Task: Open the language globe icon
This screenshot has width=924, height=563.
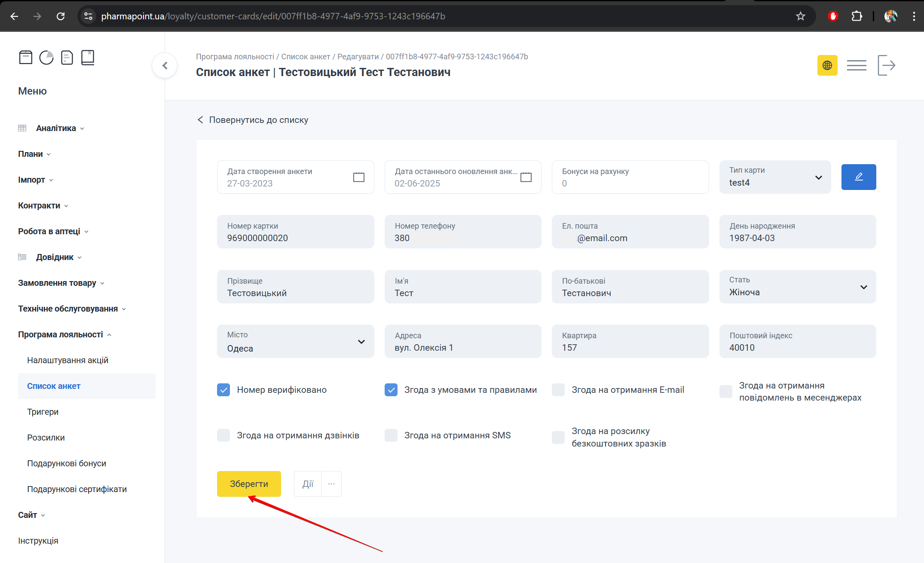Action: tap(827, 65)
